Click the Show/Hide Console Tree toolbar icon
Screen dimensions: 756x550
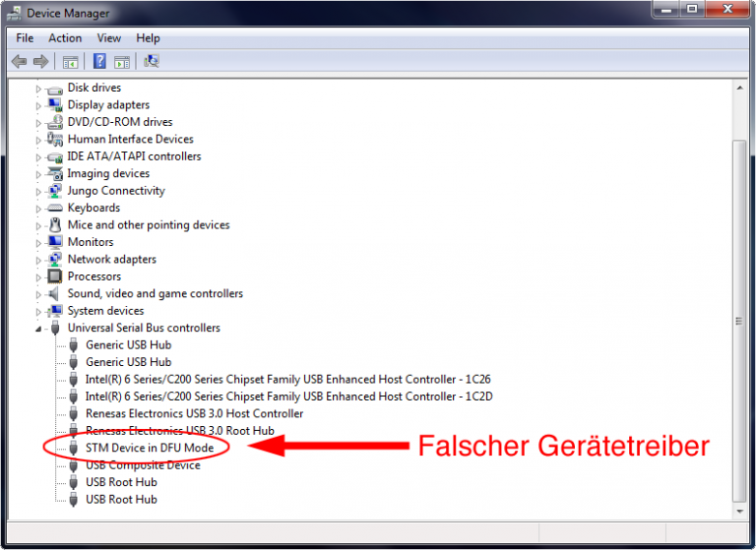(70, 62)
